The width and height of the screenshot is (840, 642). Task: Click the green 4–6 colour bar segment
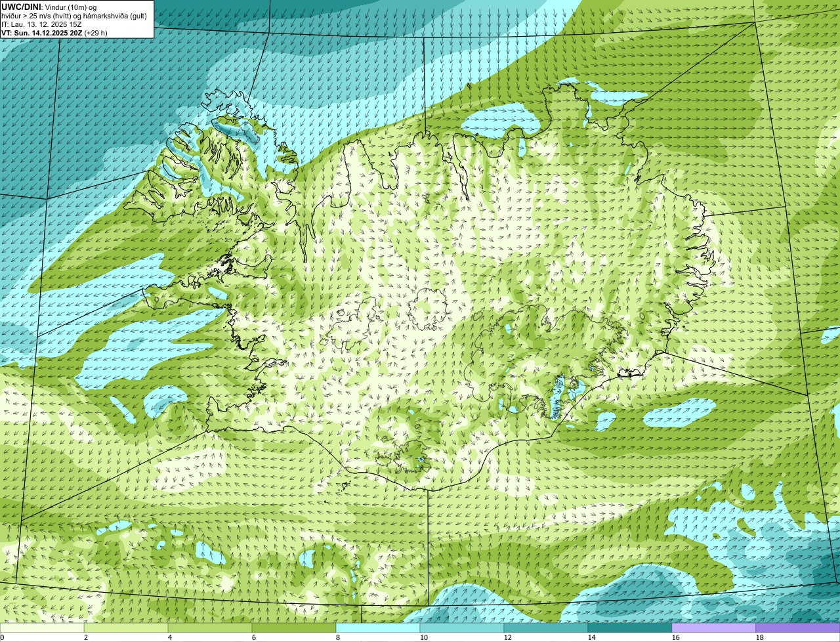[x=210, y=628]
